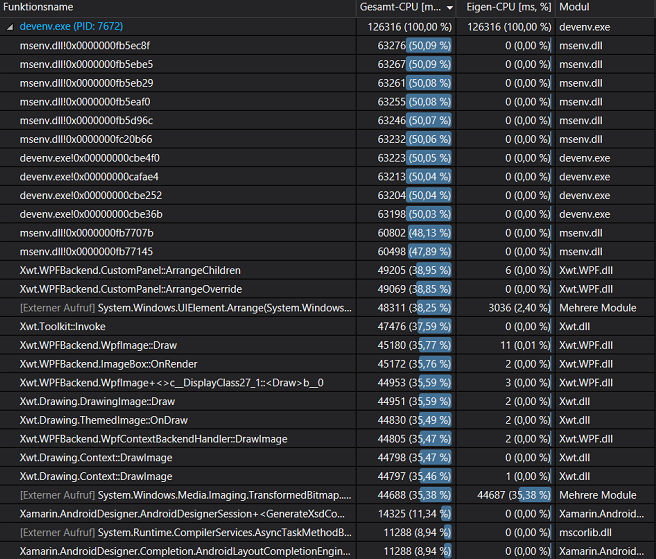Sort by the Gesamt-CPU column sort arrow
Image resolution: width=656 pixels, height=559 pixels.
[450, 8]
